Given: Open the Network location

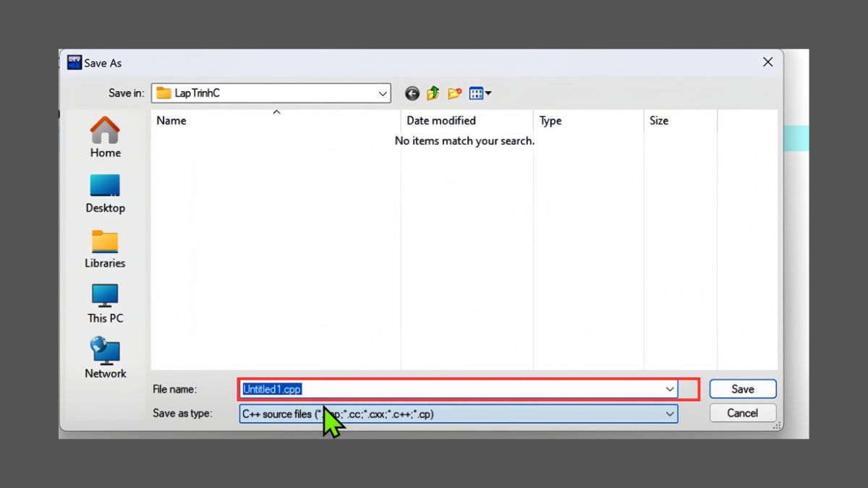Looking at the screenshot, I should tap(104, 357).
